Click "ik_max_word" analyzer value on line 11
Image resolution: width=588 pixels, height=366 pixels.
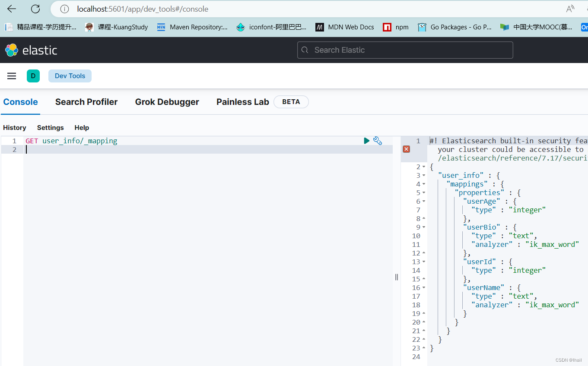click(x=552, y=245)
